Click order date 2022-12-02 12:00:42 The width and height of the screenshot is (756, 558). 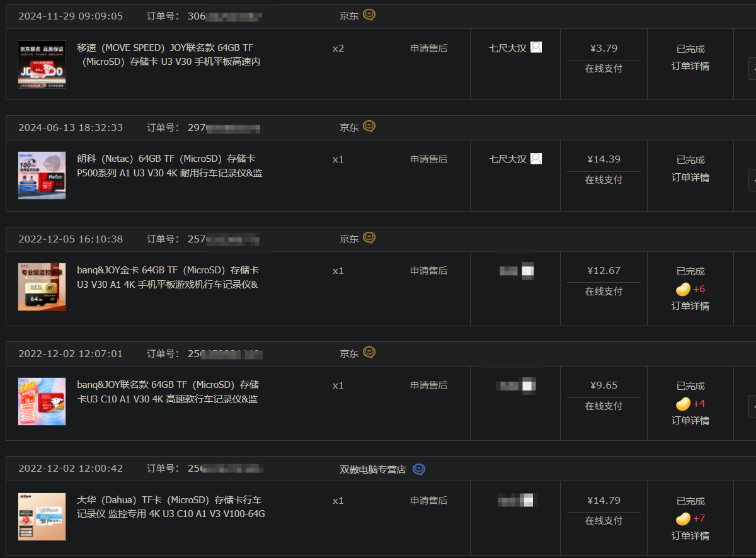coord(71,469)
